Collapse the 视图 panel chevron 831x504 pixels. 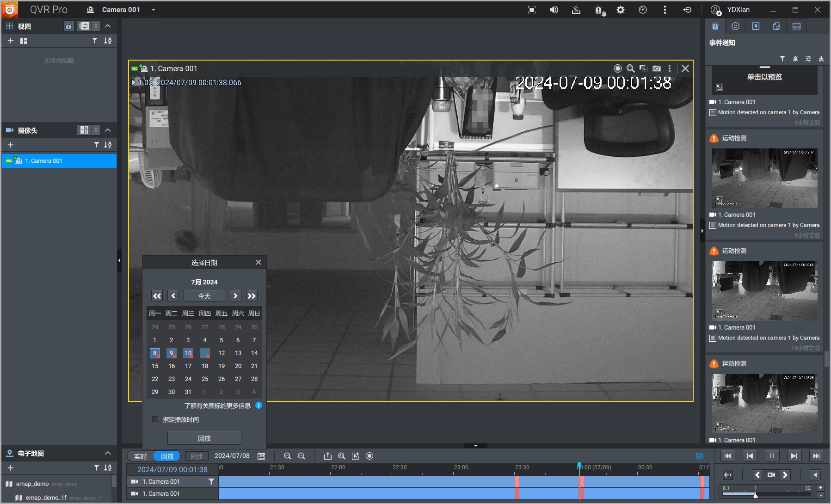(x=108, y=26)
